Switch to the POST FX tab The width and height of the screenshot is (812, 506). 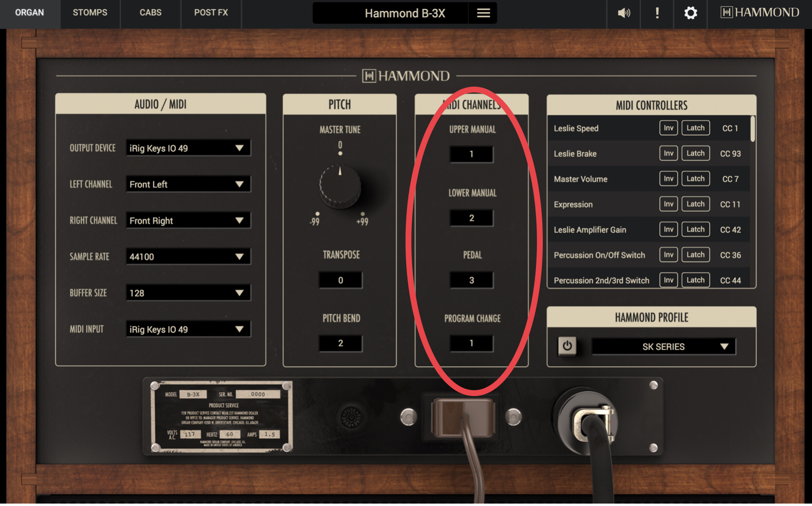point(211,13)
